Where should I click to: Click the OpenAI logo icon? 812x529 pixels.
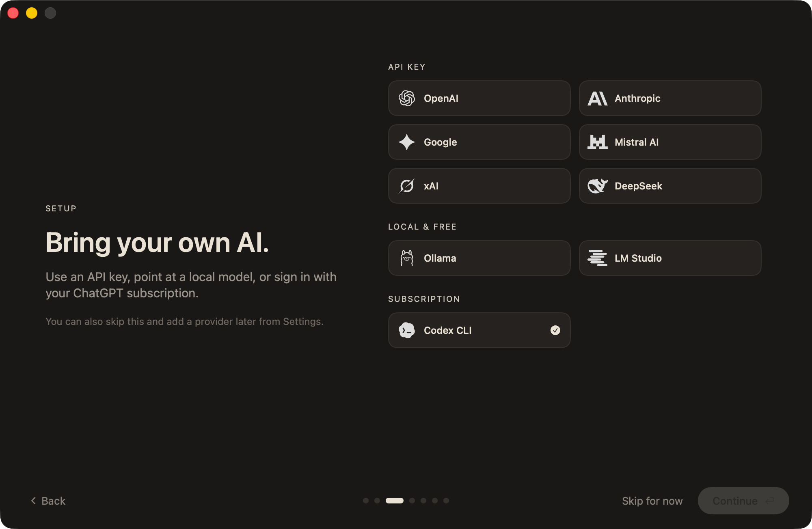click(x=406, y=98)
